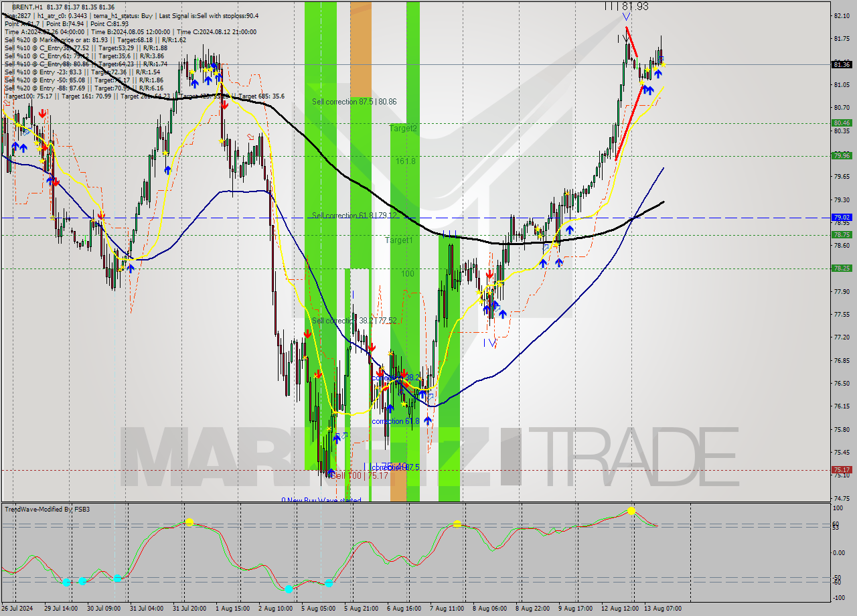The width and height of the screenshot is (857, 616).
Task: Click the green 80.46 price level tag
Action: tap(842, 123)
